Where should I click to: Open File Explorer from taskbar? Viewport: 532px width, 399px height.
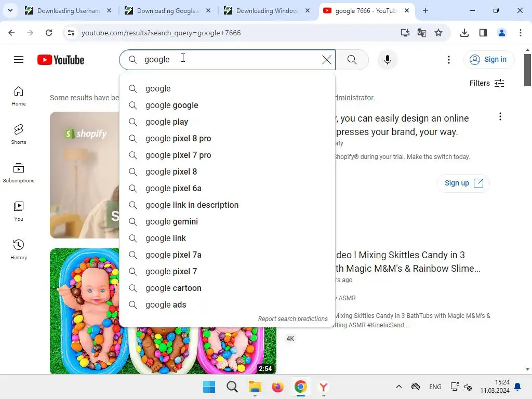point(255,387)
